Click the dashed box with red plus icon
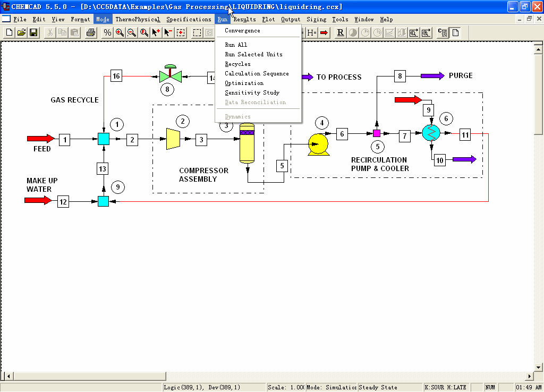The image size is (544, 392). pyautogui.click(x=181, y=32)
